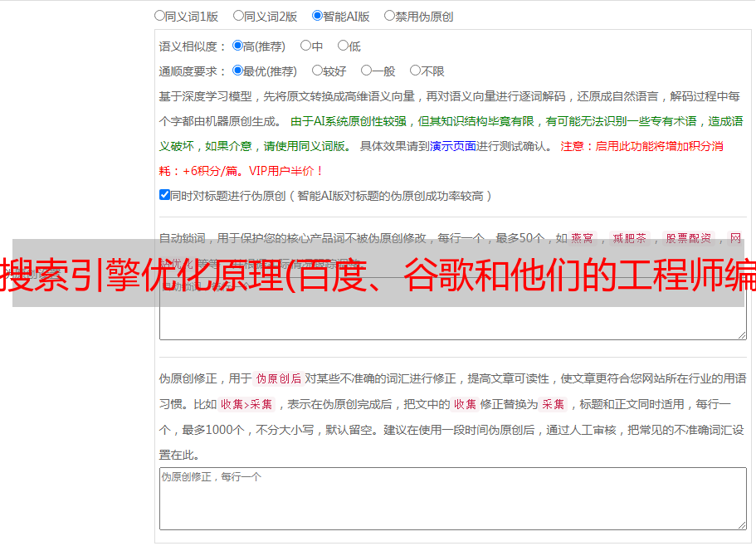Select the 同义词1版 radio option
This screenshot has width=756, height=546.
(159, 16)
